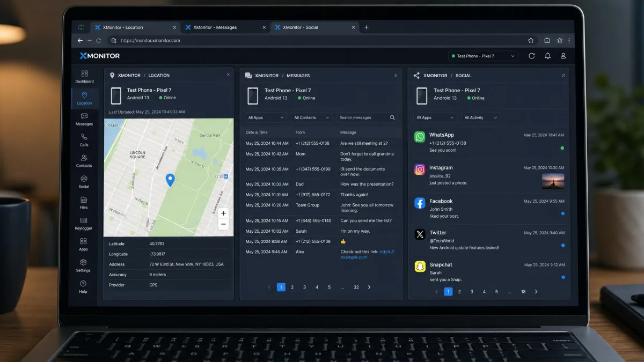Open the Instagram posted photo thumbnail
The width and height of the screenshot is (644, 362).
tap(553, 181)
